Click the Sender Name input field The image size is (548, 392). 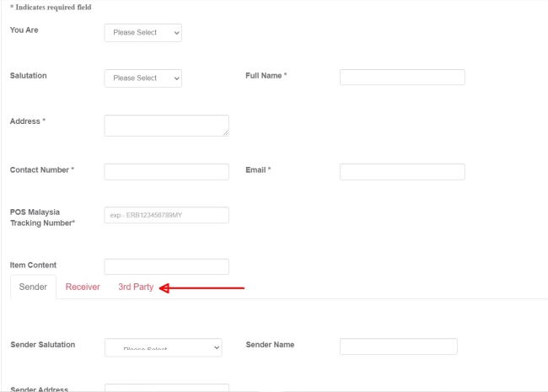coord(399,346)
